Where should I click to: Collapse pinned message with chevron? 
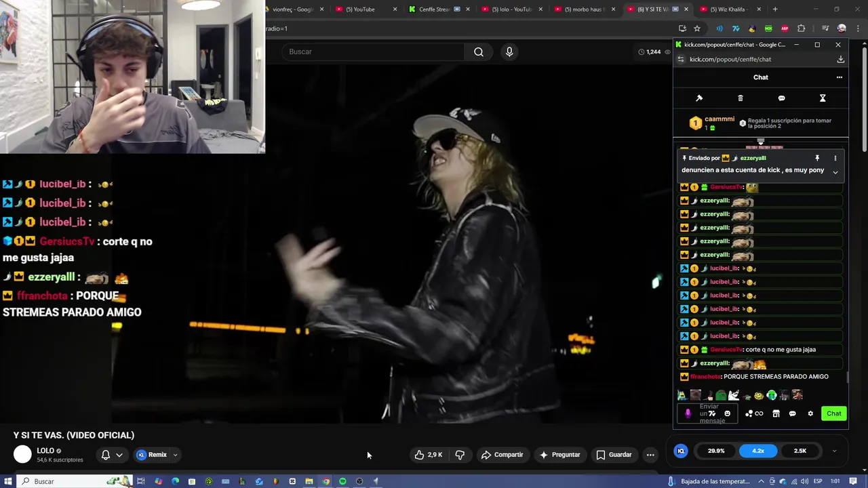pos(835,173)
